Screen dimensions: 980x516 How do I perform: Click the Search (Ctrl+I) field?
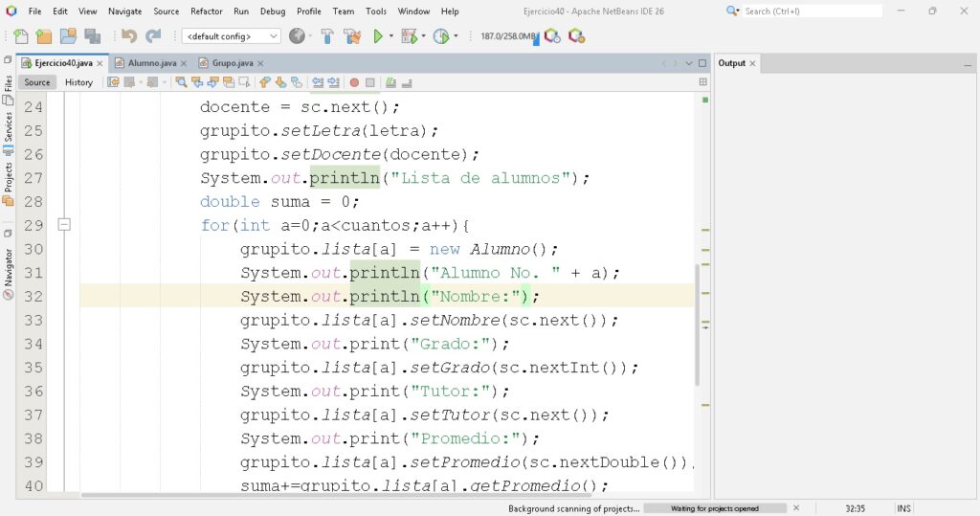(812, 11)
